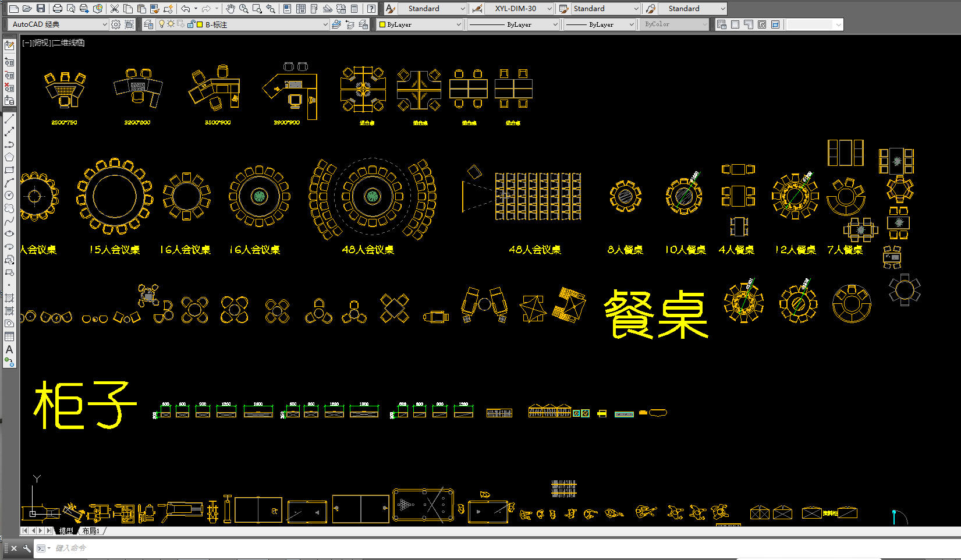
Task: Expand the XYL-DIM-30 dimension style dropdown
Action: click(x=549, y=9)
